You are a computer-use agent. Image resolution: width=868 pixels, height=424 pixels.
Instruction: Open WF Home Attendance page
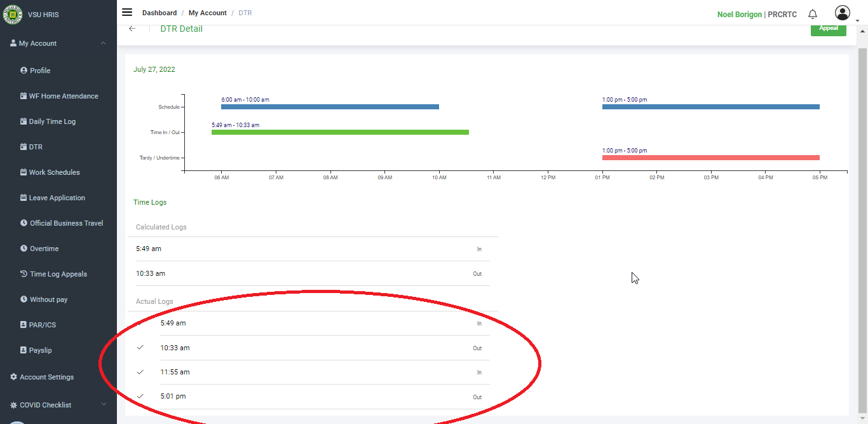(63, 96)
